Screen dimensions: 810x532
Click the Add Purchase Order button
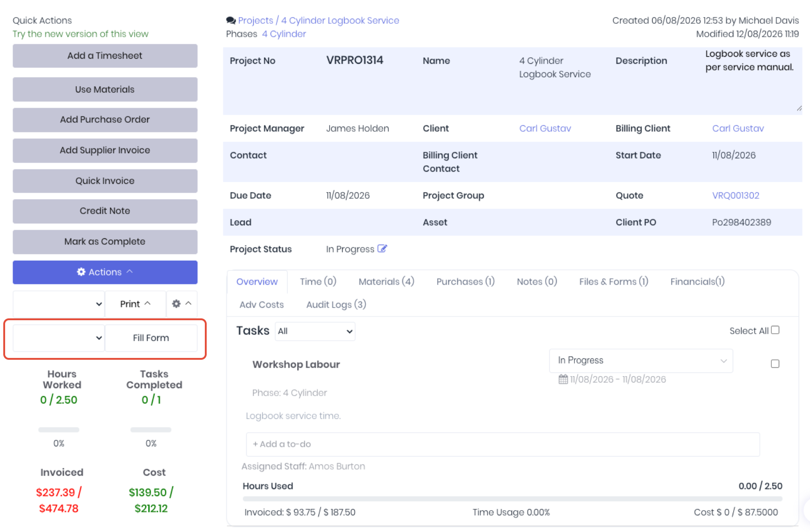[105, 120]
